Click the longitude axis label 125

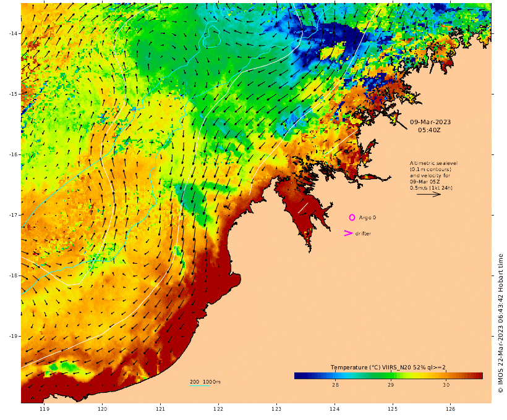393,409
